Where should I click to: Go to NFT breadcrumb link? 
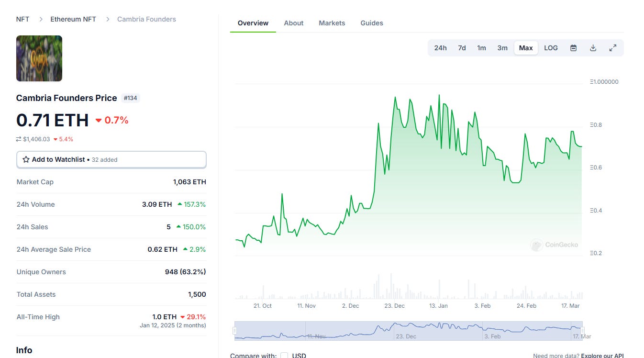point(22,19)
